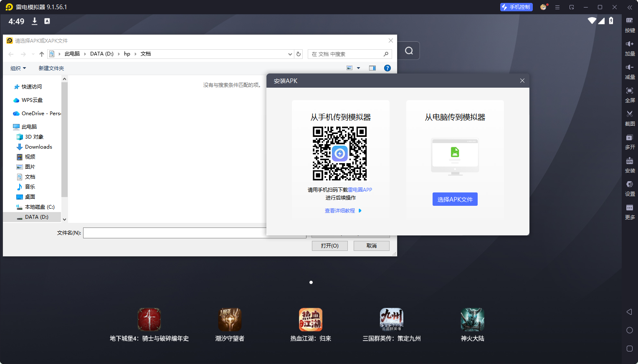This screenshot has width=638, height=364.
Task: Open the 组织 dropdown menu
Action: tap(18, 68)
